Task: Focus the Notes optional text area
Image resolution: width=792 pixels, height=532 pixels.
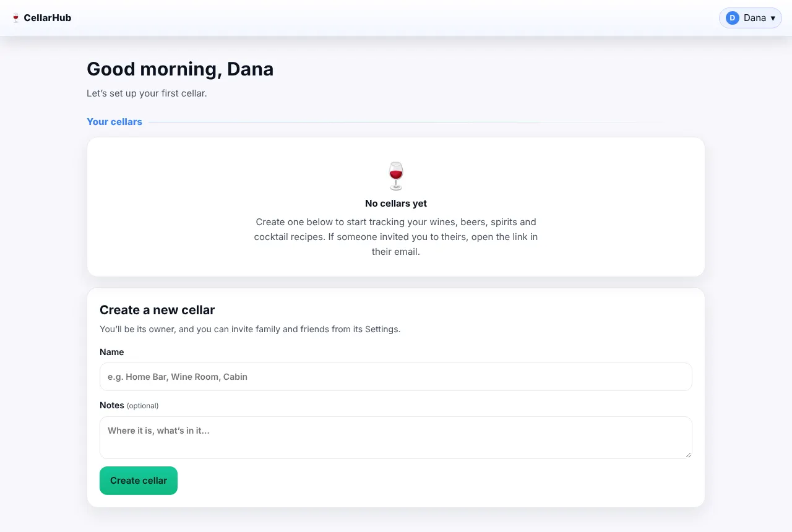Action: pyautogui.click(x=396, y=437)
